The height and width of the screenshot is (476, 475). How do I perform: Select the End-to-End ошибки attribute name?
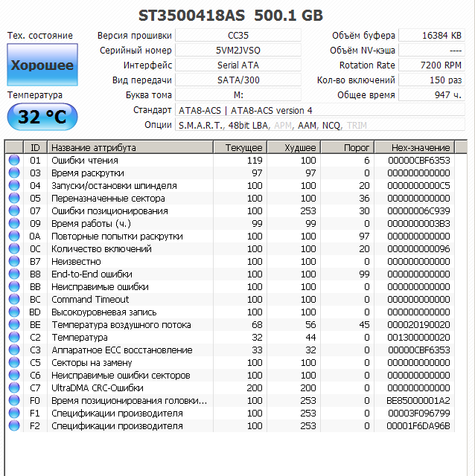[92, 274]
